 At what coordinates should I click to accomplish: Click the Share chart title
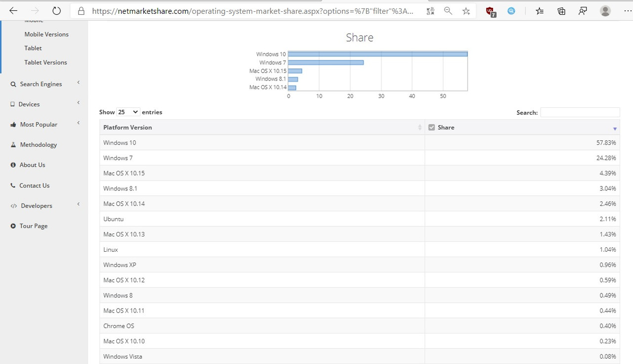[x=360, y=38]
